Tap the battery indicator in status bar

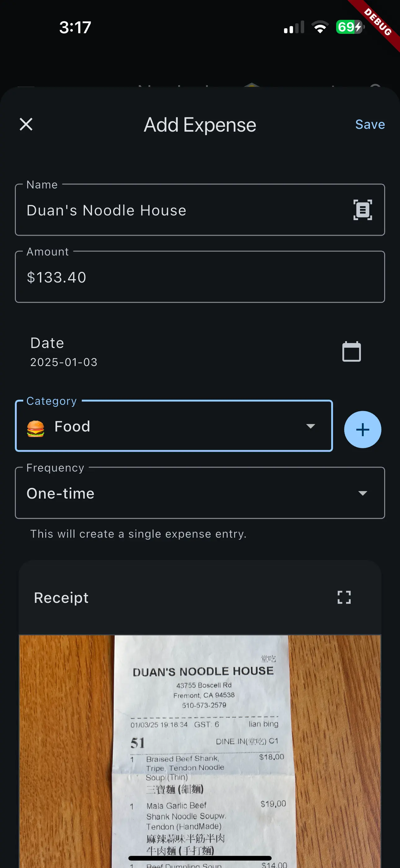(x=349, y=27)
